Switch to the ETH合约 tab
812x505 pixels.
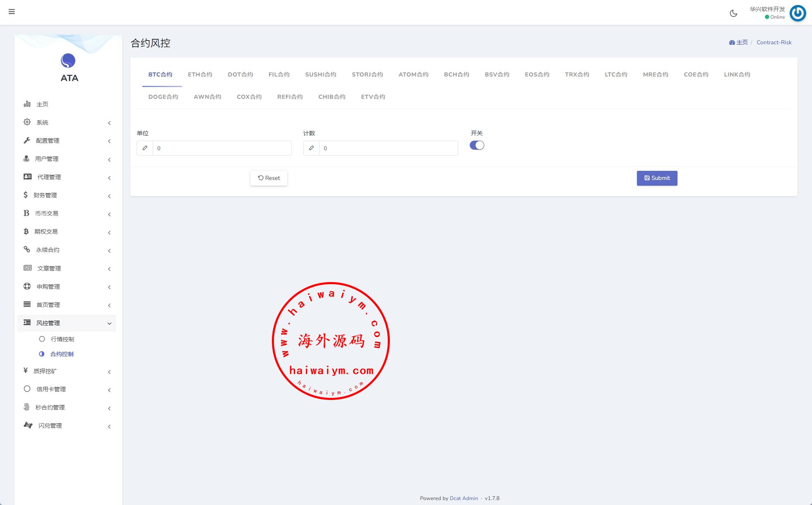pyautogui.click(x=200, y=74)
